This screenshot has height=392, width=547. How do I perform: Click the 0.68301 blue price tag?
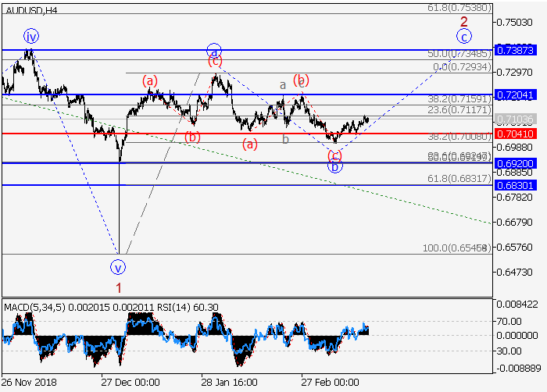pos(515,185)
